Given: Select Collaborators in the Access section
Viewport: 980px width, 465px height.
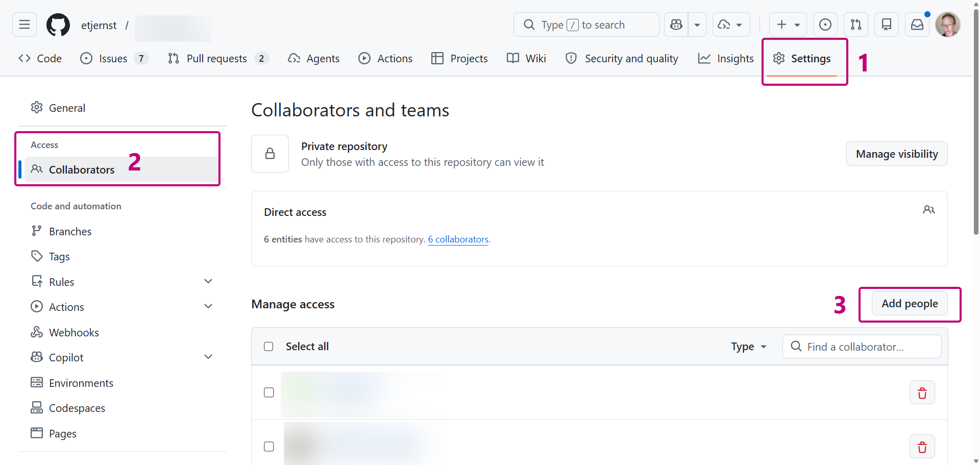Looking at the screenshot, I should pos(122,169).
